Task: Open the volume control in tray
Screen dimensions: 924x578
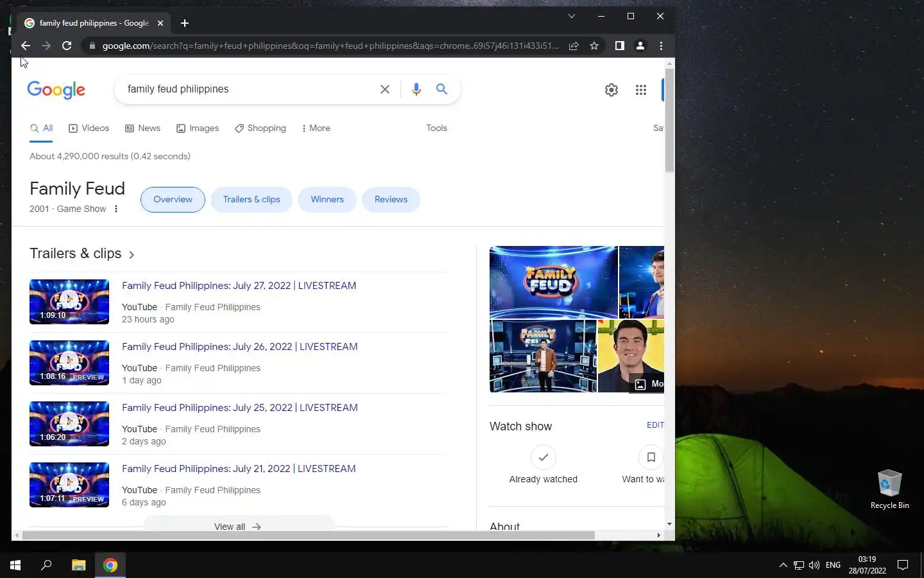Action: click(x=814, y=565)
